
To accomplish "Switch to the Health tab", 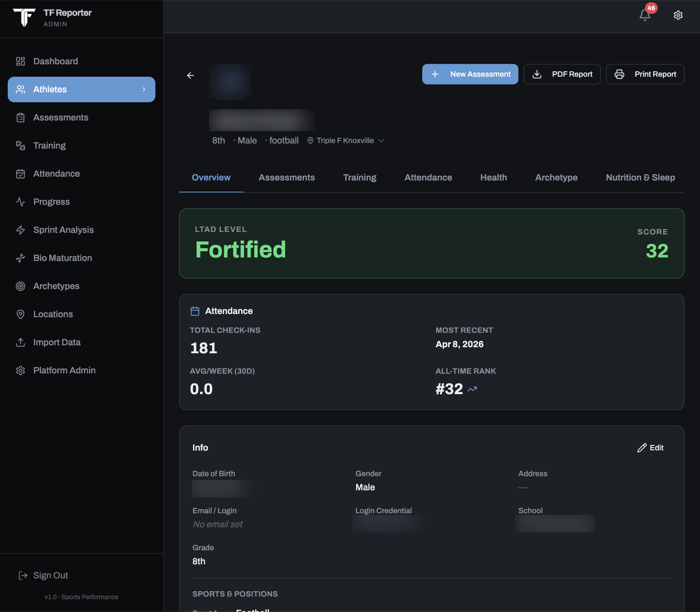I will point(493,177).
